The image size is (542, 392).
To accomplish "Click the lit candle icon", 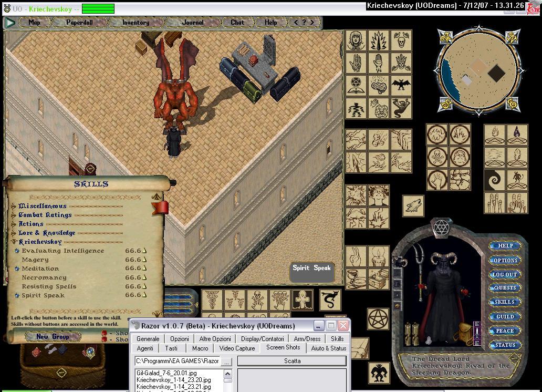I will (x=379, y=256).
